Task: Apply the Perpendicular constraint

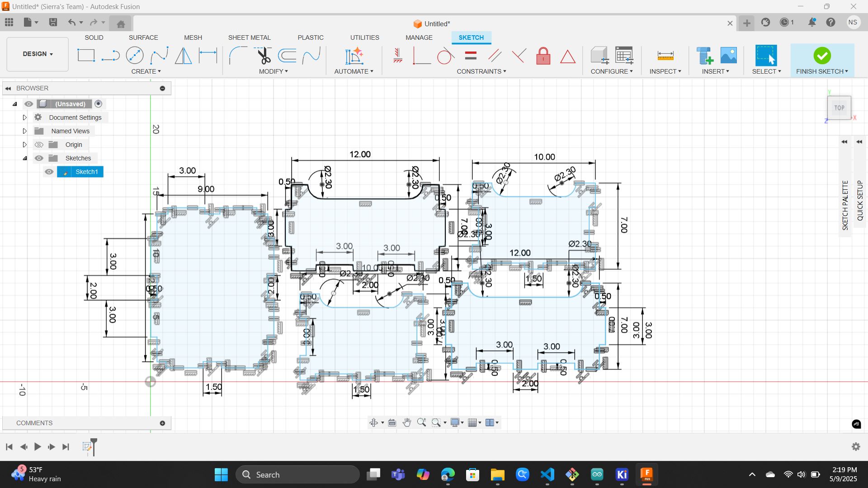Action: click(519, 56)
